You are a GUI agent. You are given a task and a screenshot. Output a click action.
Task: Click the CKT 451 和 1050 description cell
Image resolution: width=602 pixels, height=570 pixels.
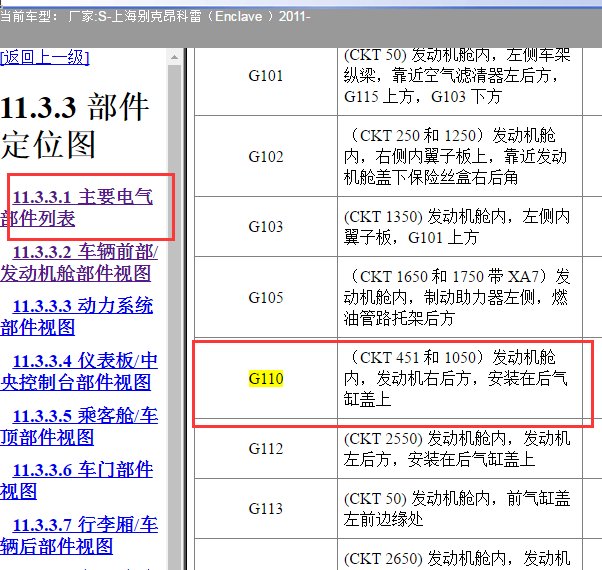pyautogui.click(x=460, y=379)
